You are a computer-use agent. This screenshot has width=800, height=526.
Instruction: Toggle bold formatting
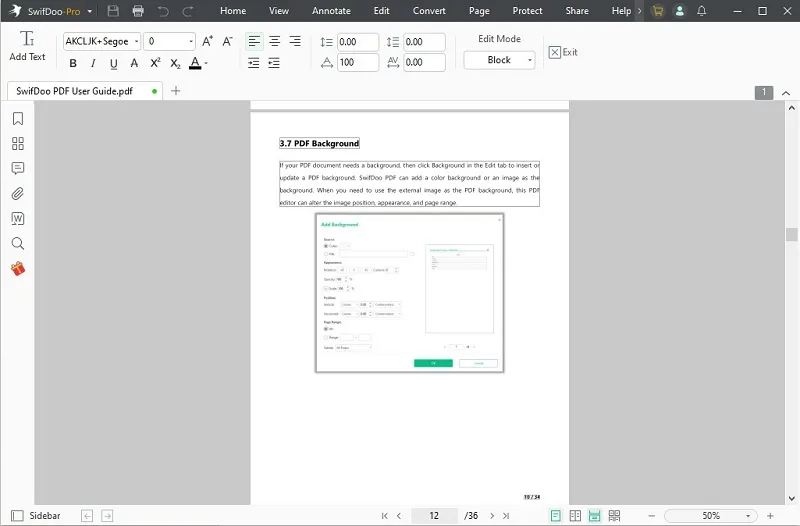coord(73,64)
